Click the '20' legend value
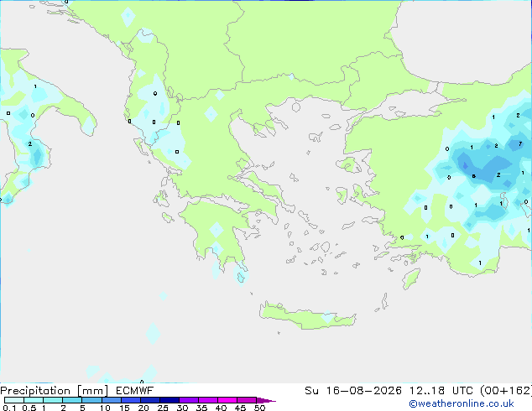The height and width of the screenshot is (411, 532). click(x=143, y=408)
